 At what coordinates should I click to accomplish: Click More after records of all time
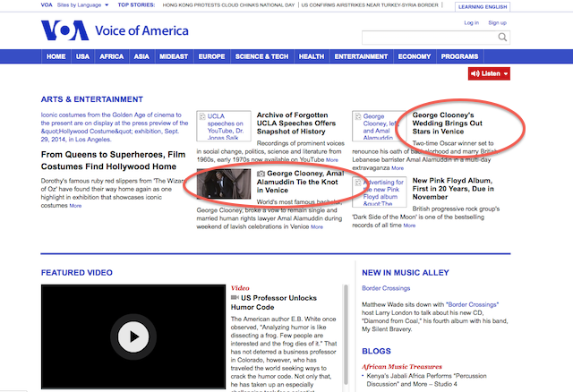[x=409, y=226]
